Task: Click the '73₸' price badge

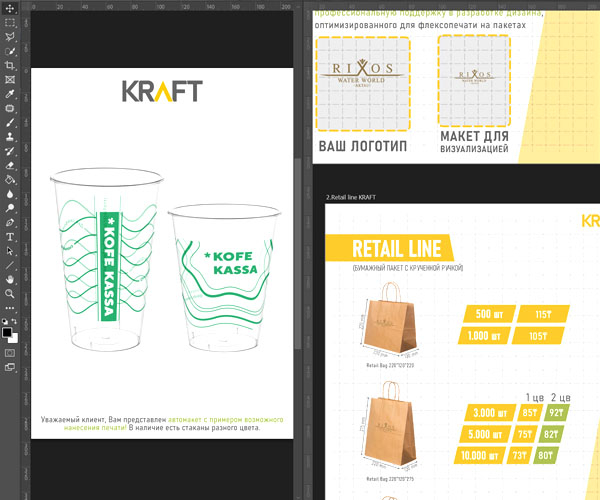Action: (520, 456)
